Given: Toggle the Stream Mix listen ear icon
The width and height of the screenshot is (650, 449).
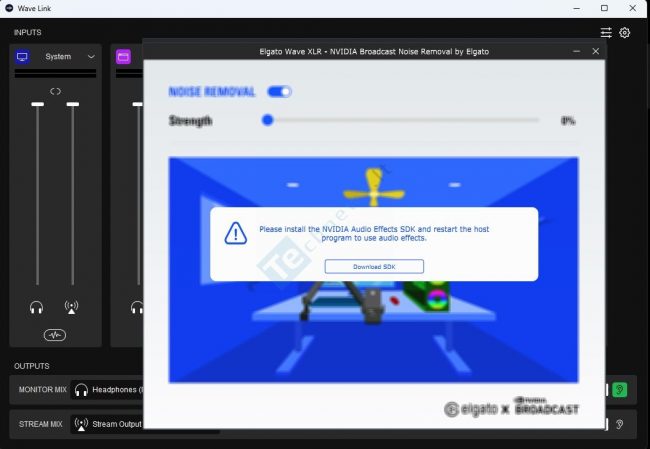Looking at the screenshot, I should coord(619,424).
